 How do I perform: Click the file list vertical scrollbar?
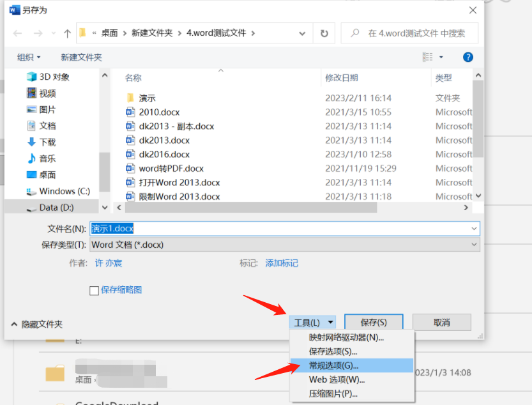(478, 119)
